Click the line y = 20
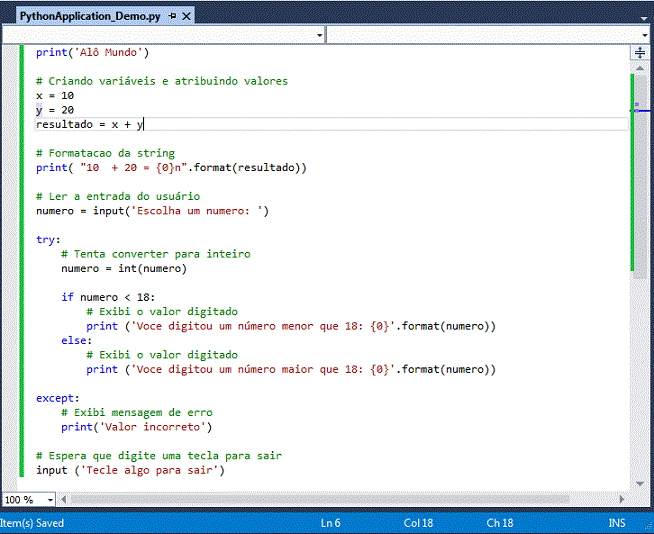Viewport: 654px width, 534px height. pyautogui.click(x=55, y=110)
